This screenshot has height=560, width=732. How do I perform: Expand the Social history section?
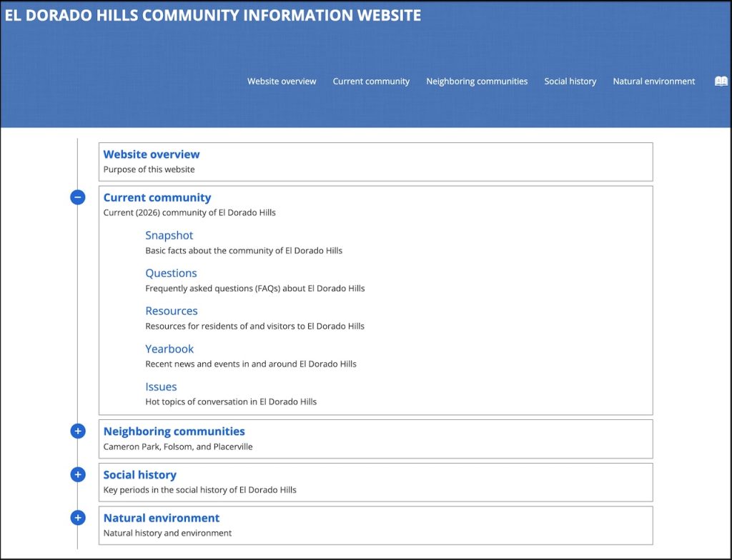[78, 474]
